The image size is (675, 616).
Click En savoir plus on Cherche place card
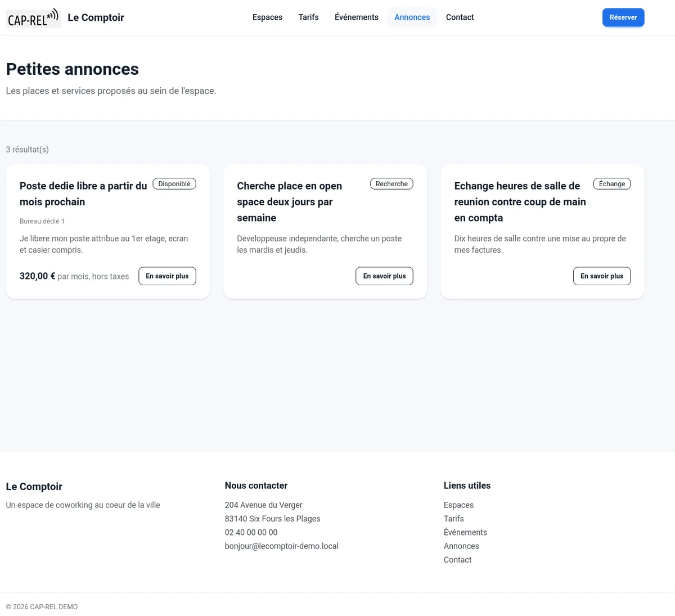click(384, 276)
